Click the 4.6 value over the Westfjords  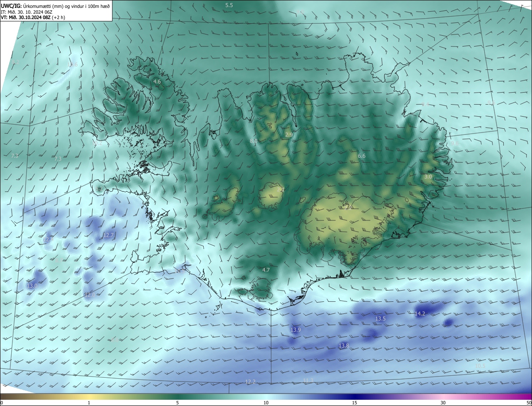(x=157, y=82)
